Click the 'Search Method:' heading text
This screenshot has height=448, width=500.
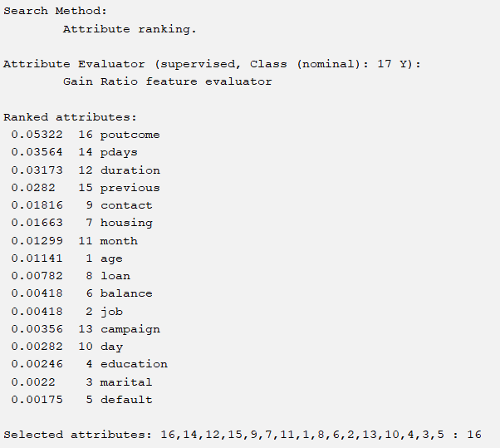[x=56, y=11]
